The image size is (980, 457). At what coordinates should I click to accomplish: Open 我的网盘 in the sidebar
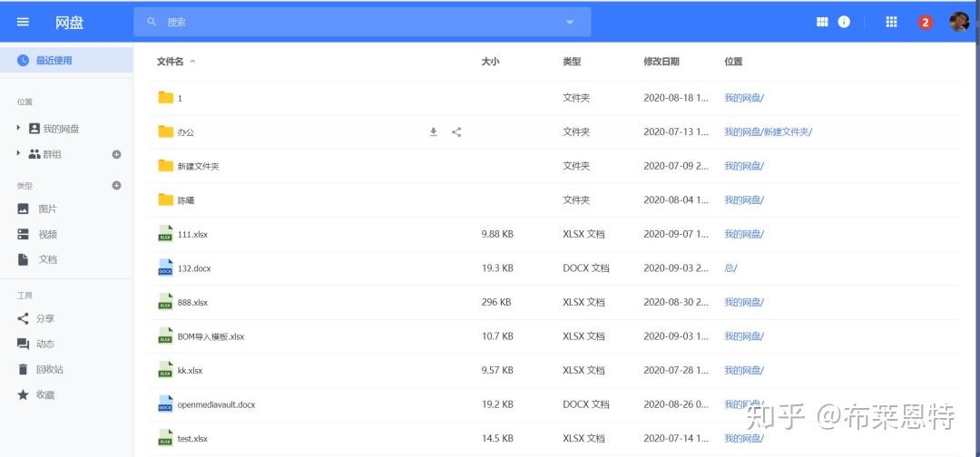(61, 129)
